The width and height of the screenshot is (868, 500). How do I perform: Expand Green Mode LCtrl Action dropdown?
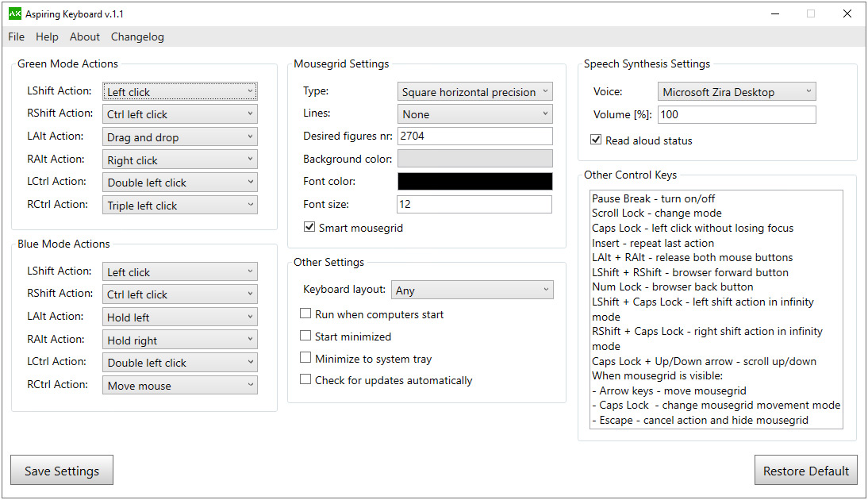pos(180,183)
